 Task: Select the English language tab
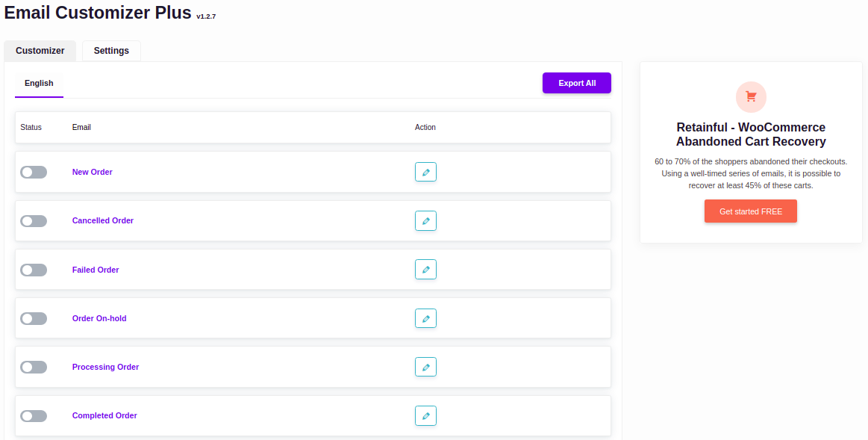39,83
